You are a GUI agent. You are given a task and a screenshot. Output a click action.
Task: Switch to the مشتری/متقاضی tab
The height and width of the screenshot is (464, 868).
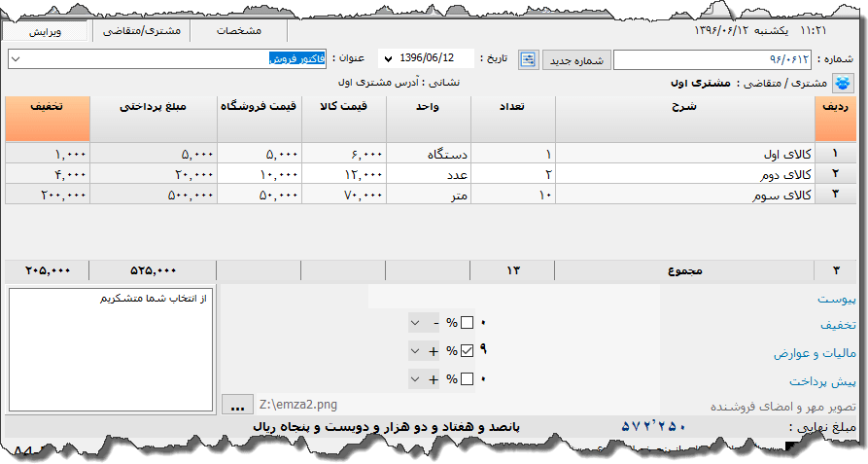142,31
